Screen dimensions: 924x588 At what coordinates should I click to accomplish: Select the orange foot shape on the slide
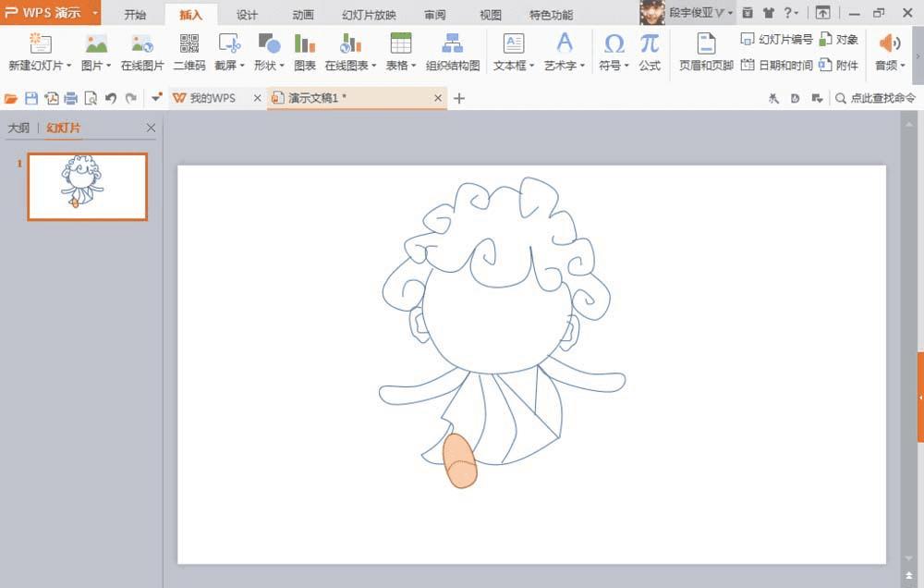click(x=459, y=460)
